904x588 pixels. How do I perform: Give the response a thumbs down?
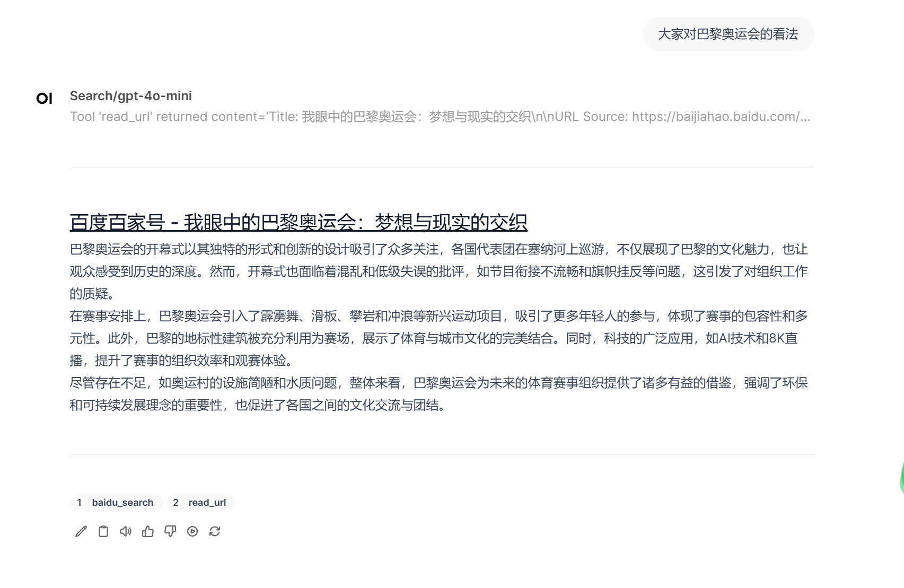coord(170,531)
